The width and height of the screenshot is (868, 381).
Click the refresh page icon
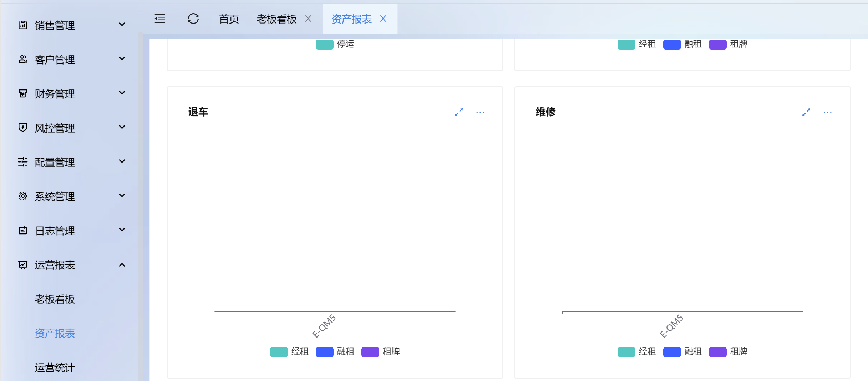pyautogui.click(x=193, y=19)
